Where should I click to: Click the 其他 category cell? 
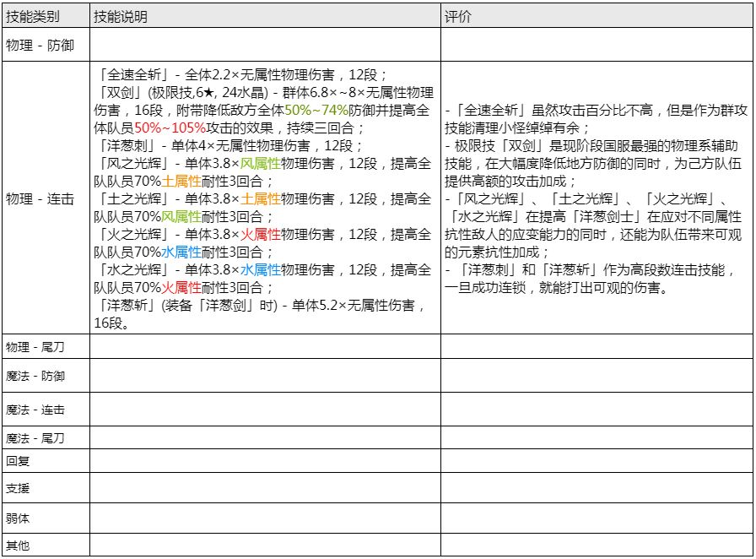[46, 545]
